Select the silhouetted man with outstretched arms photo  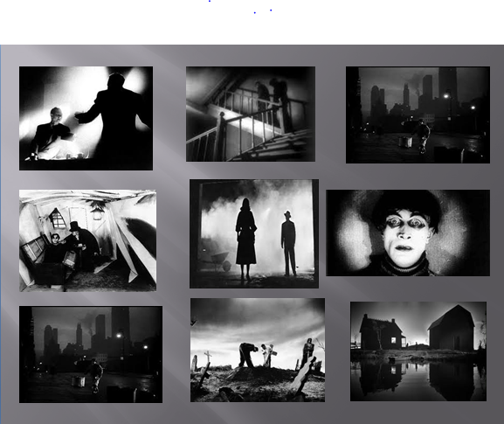pos(86,118)
